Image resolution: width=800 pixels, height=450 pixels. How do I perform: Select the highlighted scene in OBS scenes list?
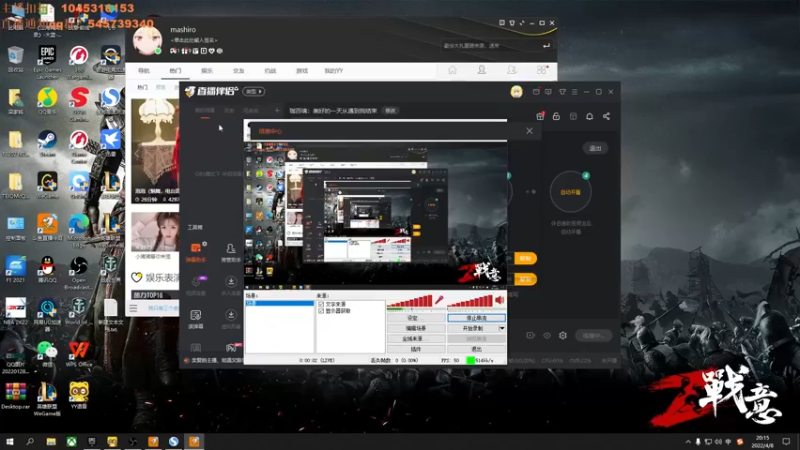coord(280,303)
